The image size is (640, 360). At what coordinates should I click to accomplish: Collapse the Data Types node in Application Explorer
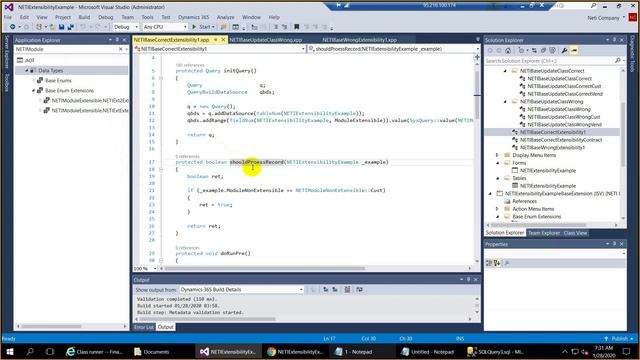click(27, 71)
